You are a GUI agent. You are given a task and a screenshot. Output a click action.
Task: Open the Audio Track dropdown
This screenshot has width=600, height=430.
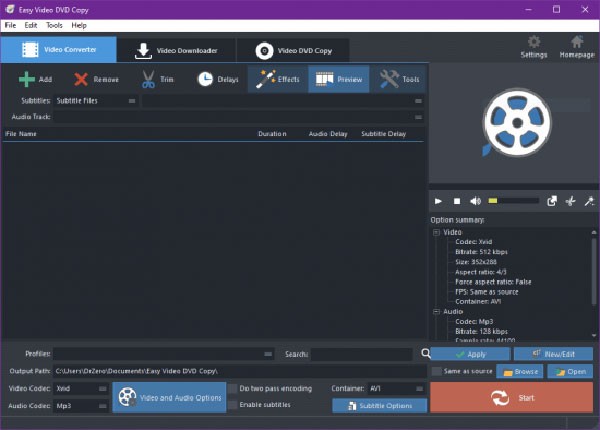pyautogui.click(x=239, y=117)
